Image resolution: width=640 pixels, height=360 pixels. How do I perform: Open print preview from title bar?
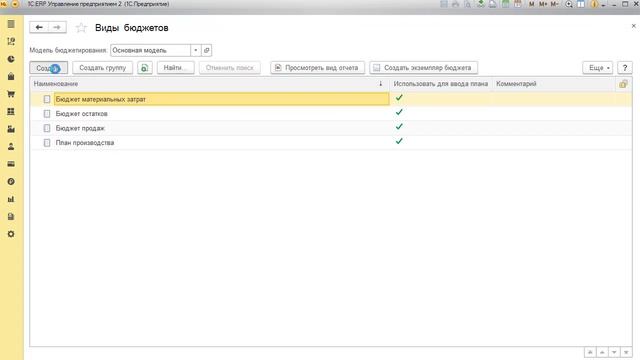coord(468,4)
